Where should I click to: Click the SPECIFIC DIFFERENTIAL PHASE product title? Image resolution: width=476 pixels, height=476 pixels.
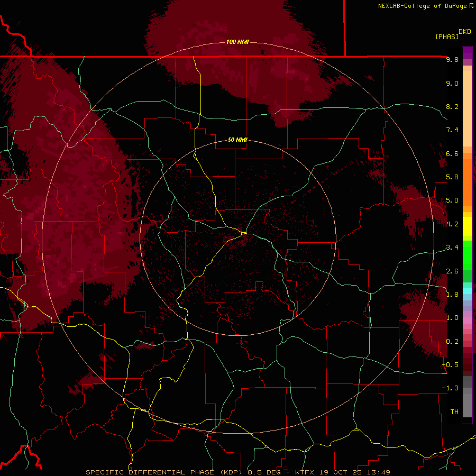[150, 472]
